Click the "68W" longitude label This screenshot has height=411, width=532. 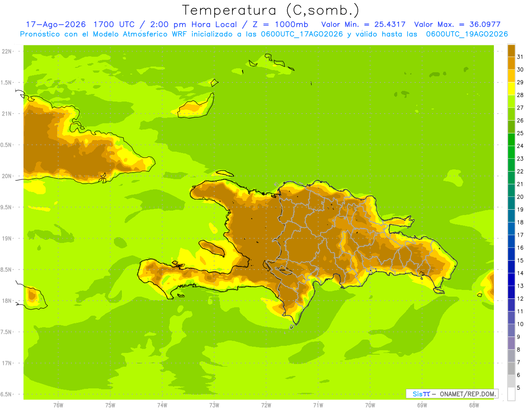[x=474, y=405]
